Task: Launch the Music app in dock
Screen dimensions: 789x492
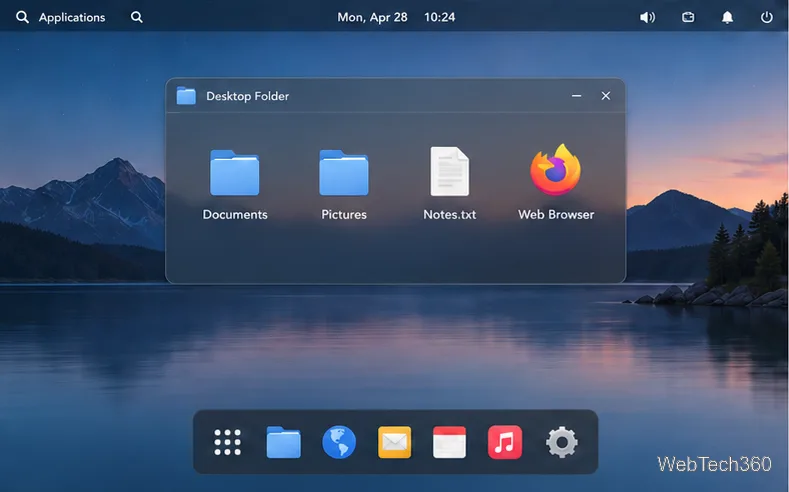Action: [x=505, y=442]
